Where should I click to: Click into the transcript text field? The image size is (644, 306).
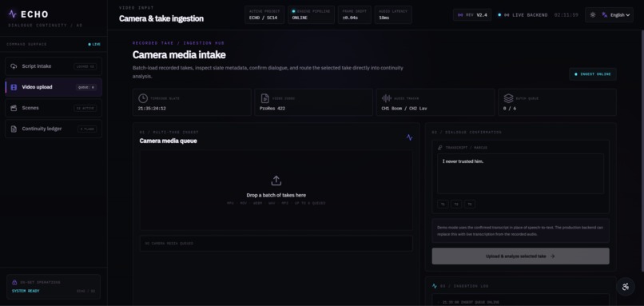click(x=520, y=173)
